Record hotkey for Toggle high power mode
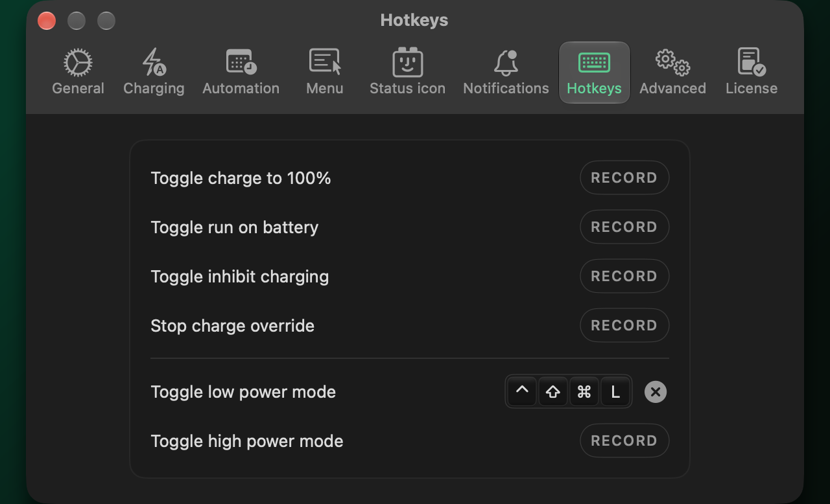Viewport: 830px width, 504px height. (x=624, y=441)
